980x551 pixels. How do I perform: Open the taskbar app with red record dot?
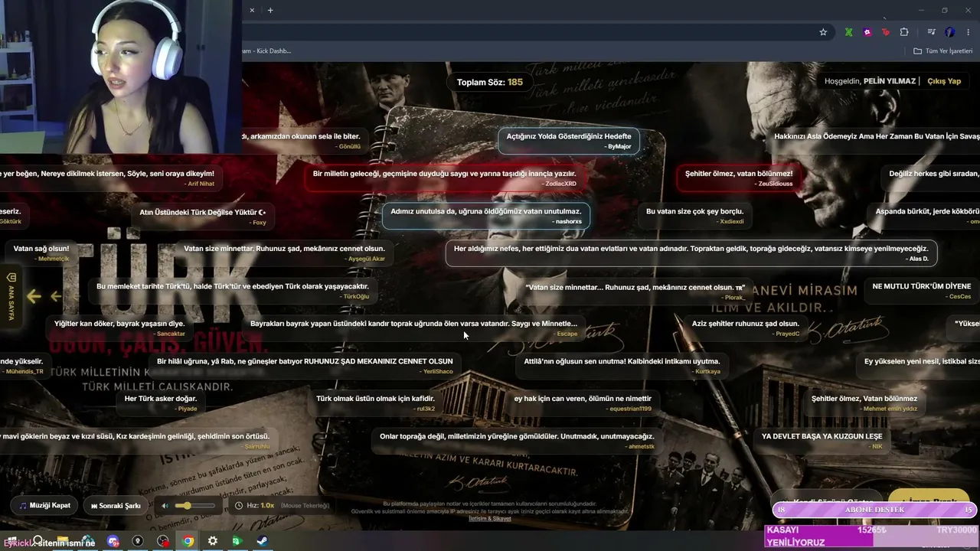[x=163, y=541]
